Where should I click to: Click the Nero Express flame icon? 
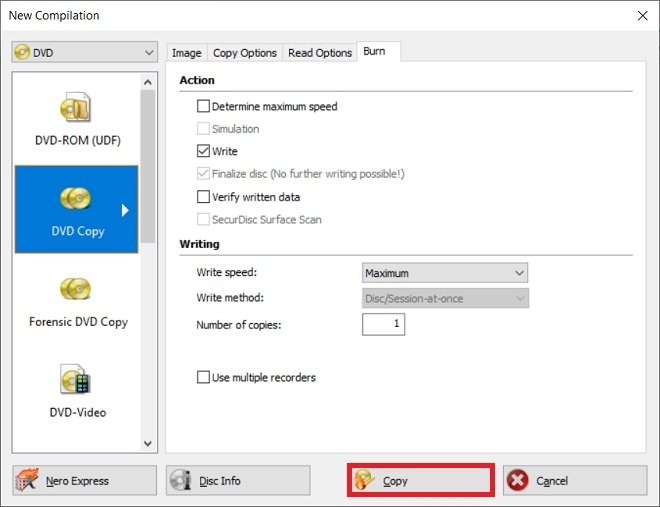(x=27, y=480)
